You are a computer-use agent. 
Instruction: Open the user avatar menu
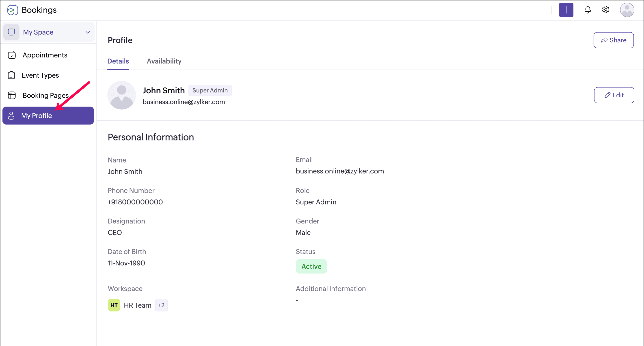[x=627, y=10]
